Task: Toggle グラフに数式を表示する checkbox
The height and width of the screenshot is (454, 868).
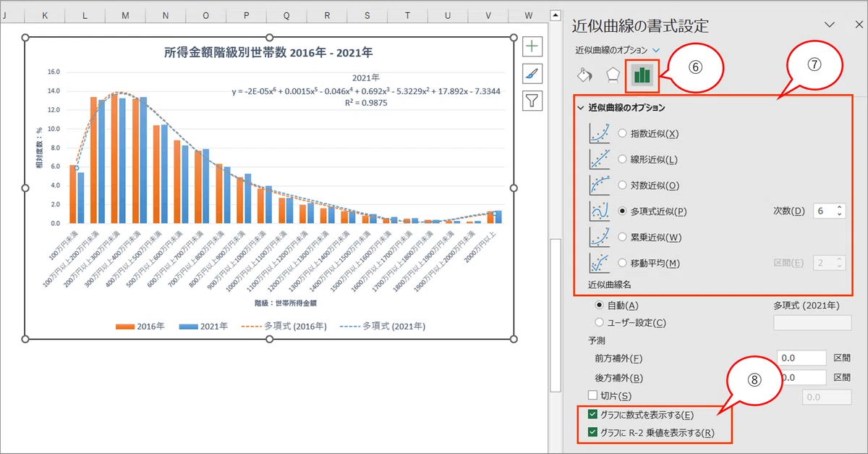Action: pyautogui.click(x=593, y=415)
